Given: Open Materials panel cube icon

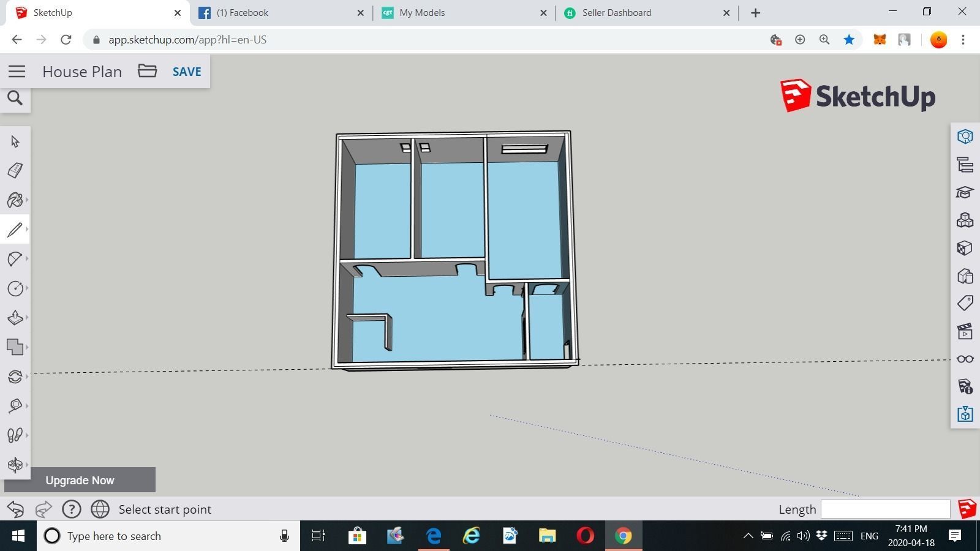Looking at the screenshot, I should coord(965,248).
